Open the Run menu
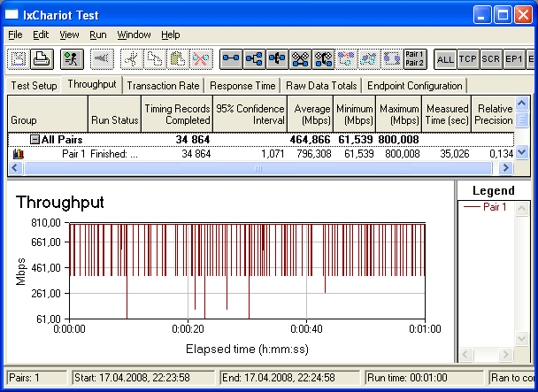 tap(98, 35)
